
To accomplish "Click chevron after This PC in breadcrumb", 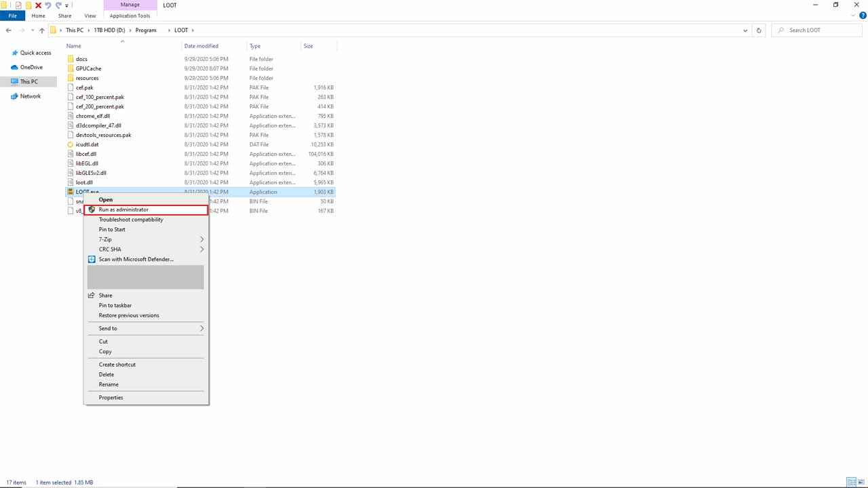I will pos(89,30).
